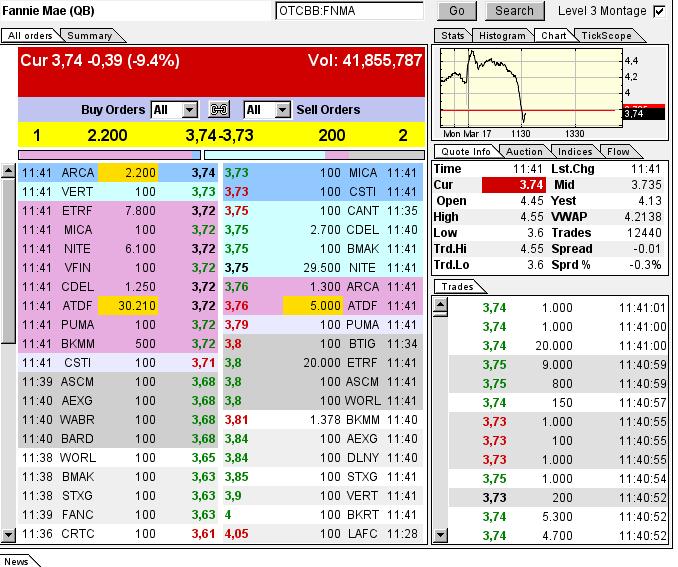This screenshot has width=678, height=567.
Task: Select the Chart tab
Action: (x=553, y=35)
